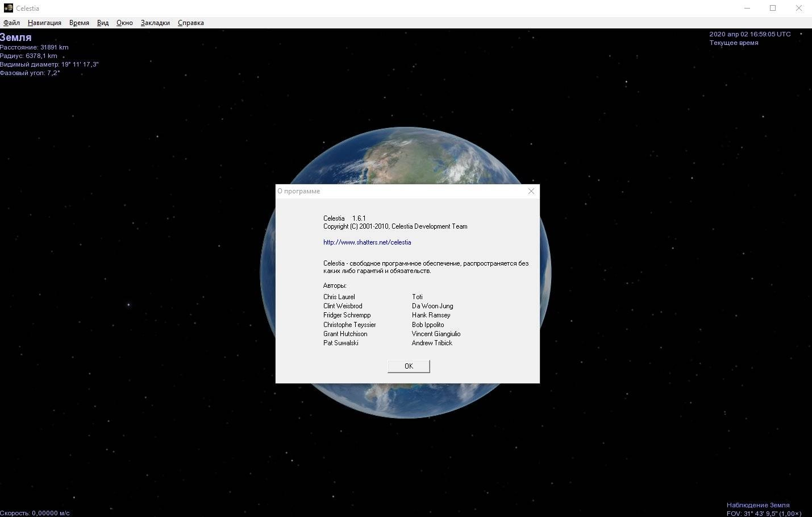The width and height of the screenshot is (812, 517).
Task: Click the Скорость: 0,00000 м/с readout
Action: (35, 513)
